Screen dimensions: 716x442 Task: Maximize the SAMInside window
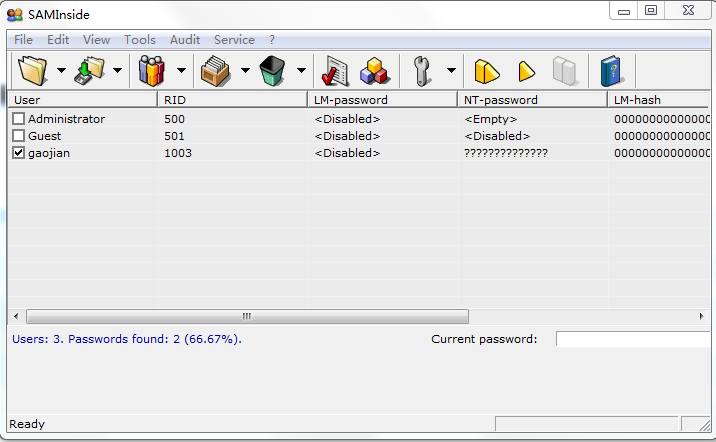coord(651,10)
